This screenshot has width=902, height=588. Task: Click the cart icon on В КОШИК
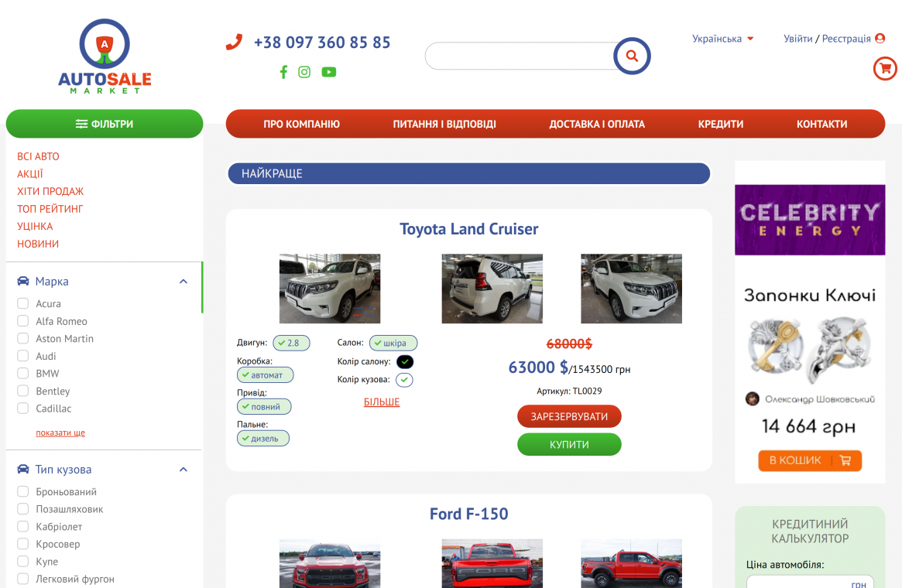(845, 460)
